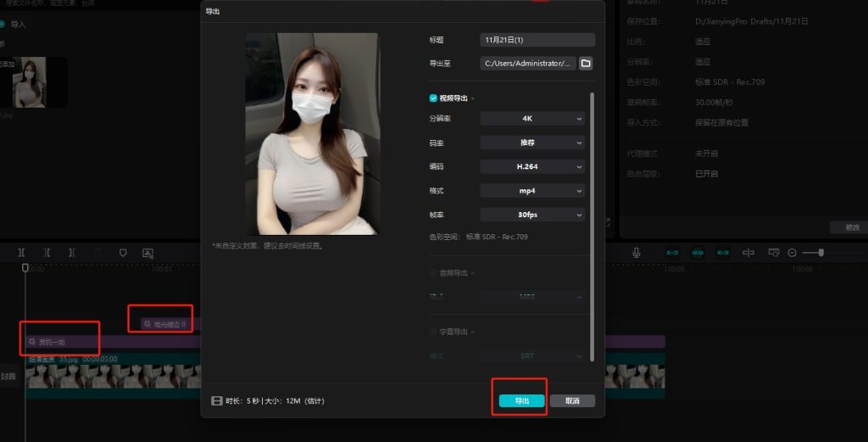Click the 未开启 proxy mode value
This screenshot has width=868, height=442.
(706, 154)
